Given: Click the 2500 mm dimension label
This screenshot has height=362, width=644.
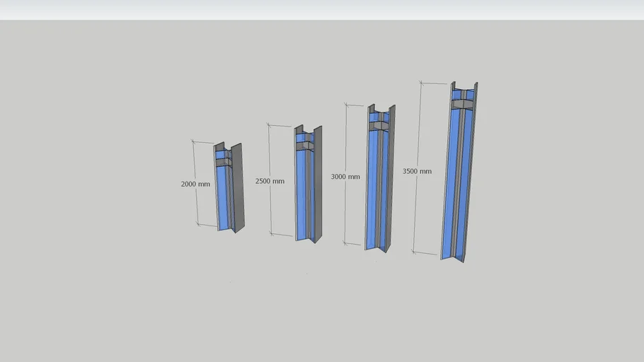Looking at the screenshot, I should pos(270,181).
